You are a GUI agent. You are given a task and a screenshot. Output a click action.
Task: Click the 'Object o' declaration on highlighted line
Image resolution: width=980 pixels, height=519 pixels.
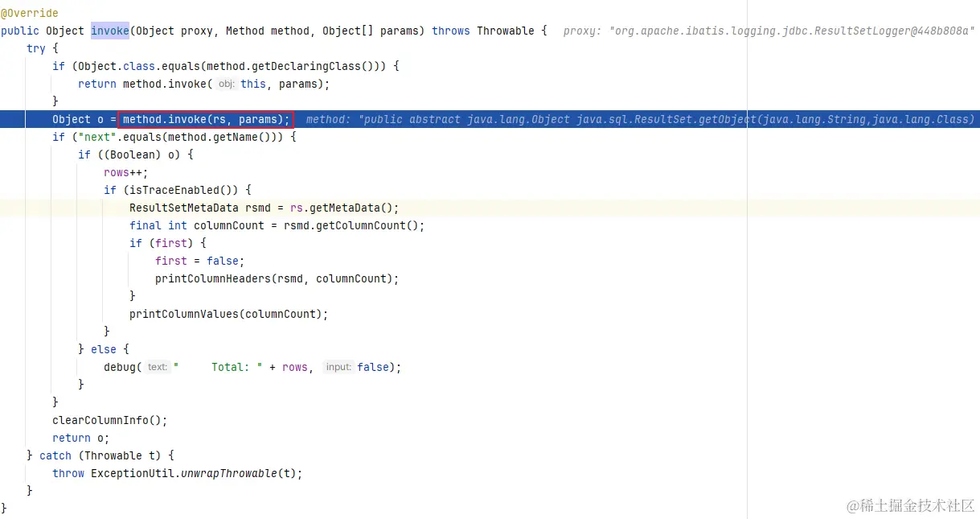78,119
